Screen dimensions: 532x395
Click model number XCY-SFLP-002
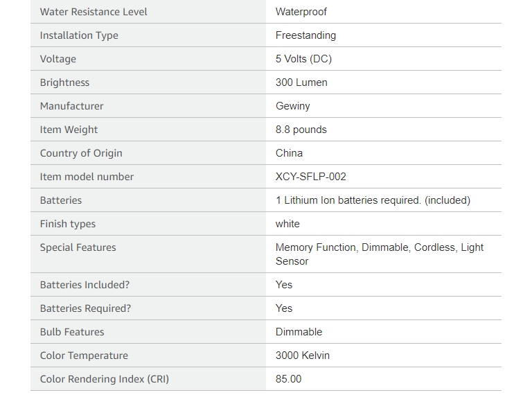tap(311, 177)
